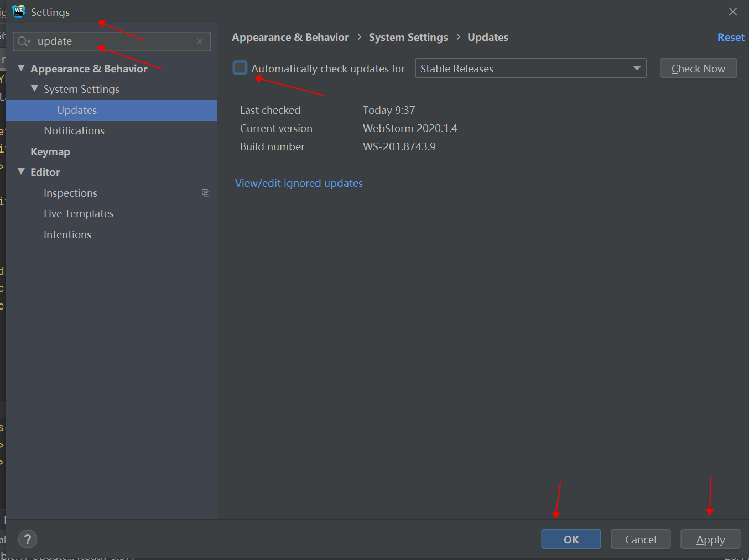Click the WebStorm logo in the title bar
749x560 pixels.
(x=19, y=11)
